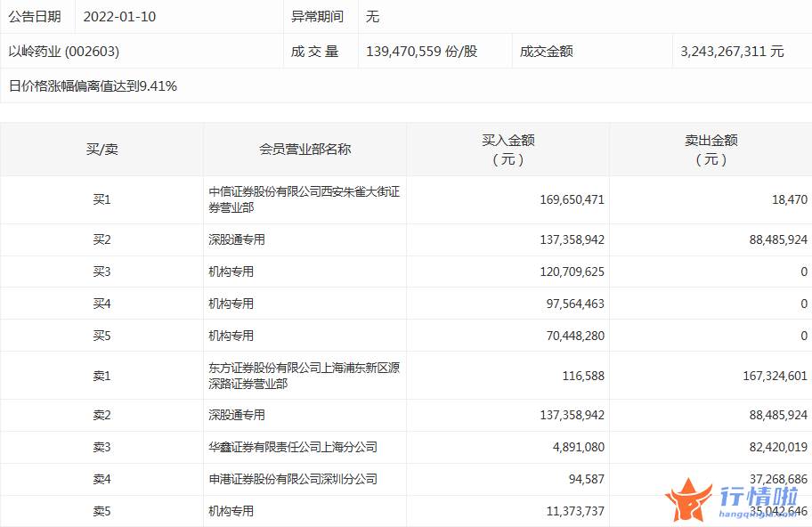Select the 买4 row label
This screenshot has height=527, width=812.
point(102,304)
